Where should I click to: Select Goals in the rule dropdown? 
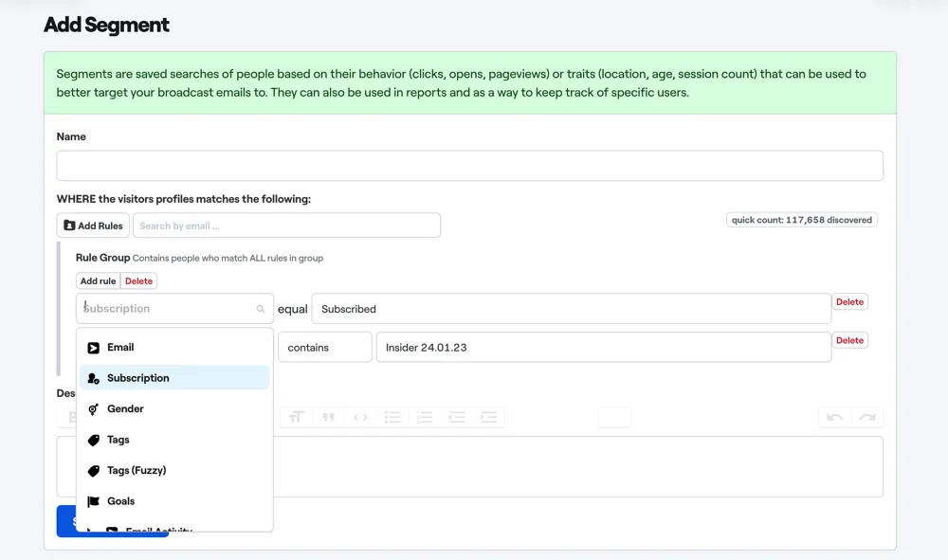click(120, 501)
